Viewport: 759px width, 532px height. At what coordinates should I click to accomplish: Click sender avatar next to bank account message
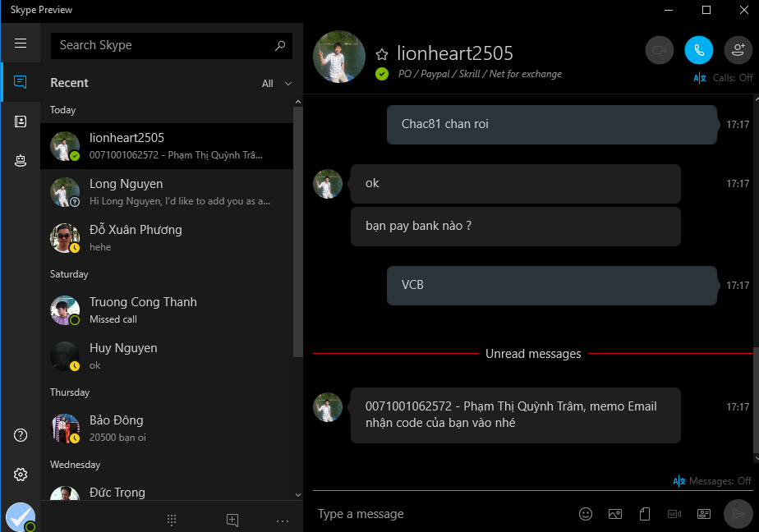(328, 407)
